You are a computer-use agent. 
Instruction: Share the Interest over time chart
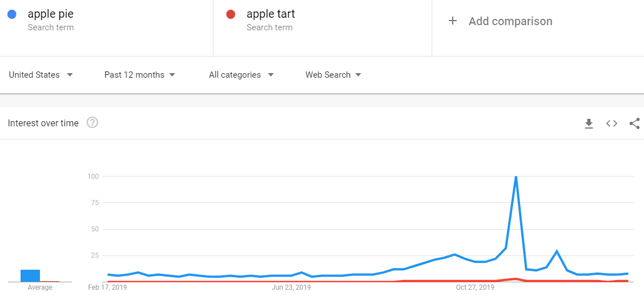point(634,123)
